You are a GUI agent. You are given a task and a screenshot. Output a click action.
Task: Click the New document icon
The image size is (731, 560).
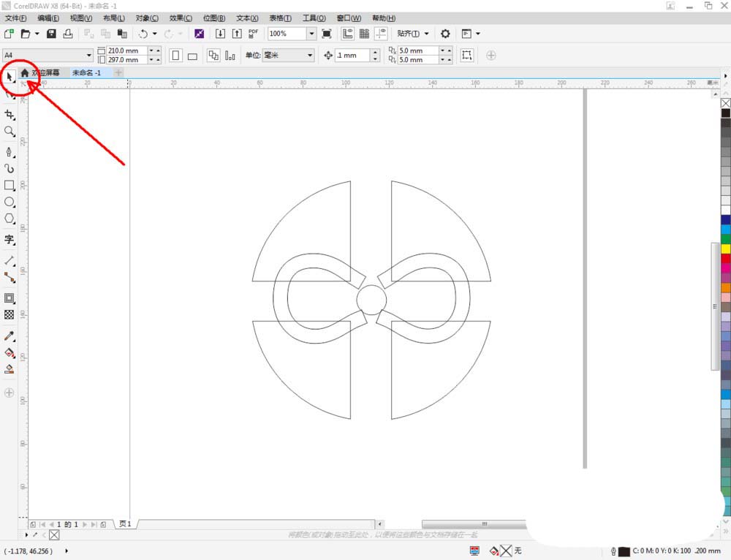[9, 34]
